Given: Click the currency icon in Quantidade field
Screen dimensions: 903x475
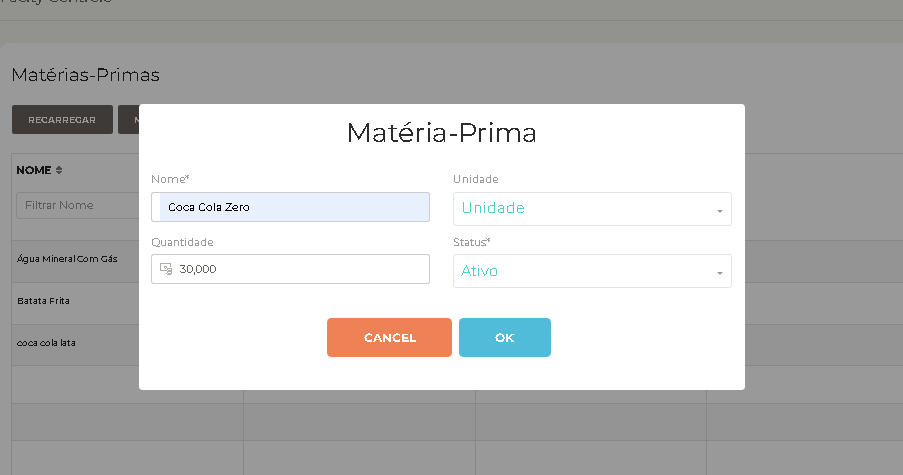Looking at the screenshot, I should [x=166, y=269].
